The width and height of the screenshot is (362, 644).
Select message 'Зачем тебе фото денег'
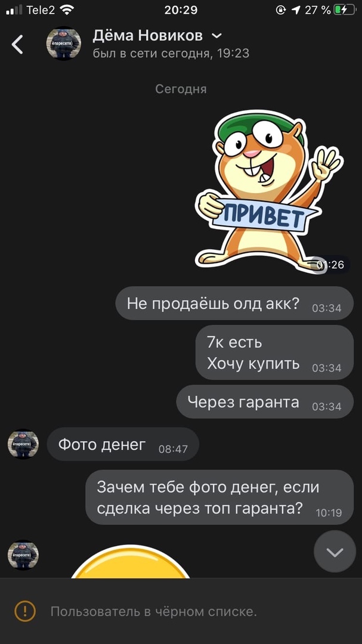[x=219, y=497]
